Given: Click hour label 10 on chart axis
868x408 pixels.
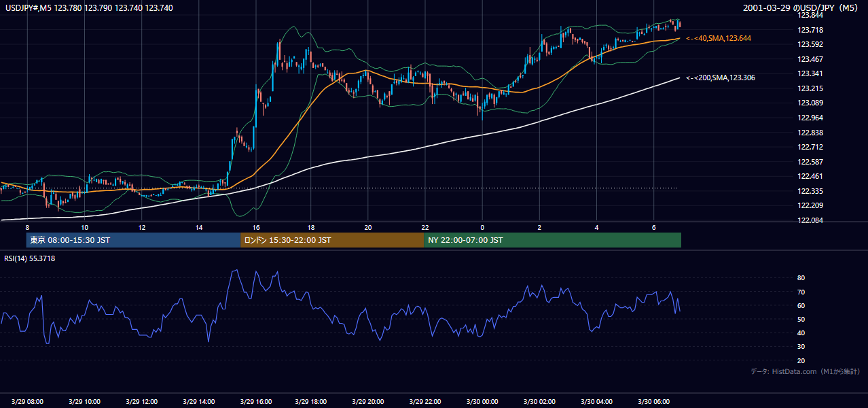Looking at the screenshot, I should click(84, 227).
